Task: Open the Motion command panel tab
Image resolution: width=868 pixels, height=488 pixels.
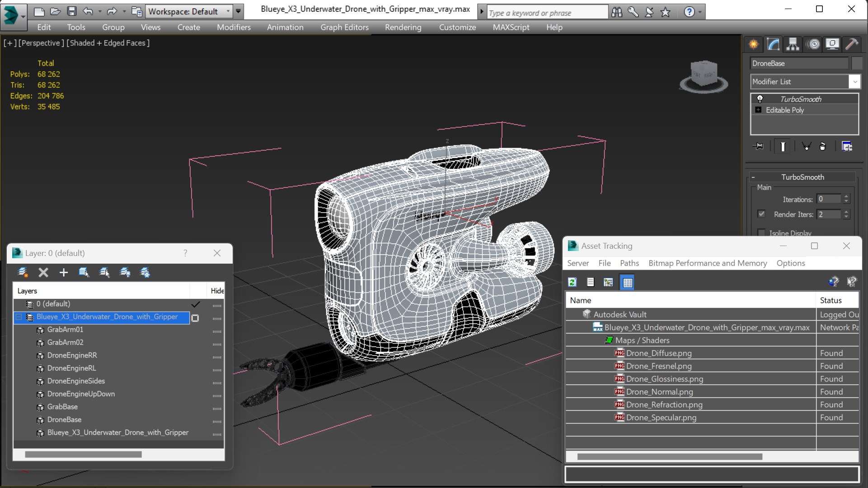Action: point(813,44)
